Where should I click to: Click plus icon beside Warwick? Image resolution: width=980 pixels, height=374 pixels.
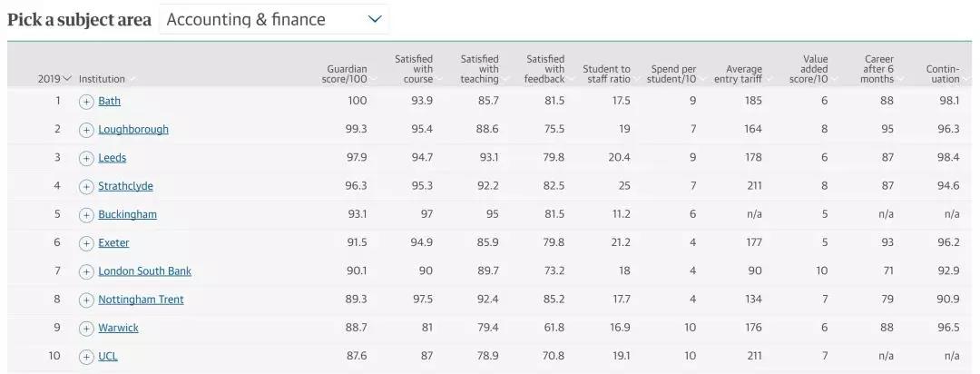click(x=86, y=328)
